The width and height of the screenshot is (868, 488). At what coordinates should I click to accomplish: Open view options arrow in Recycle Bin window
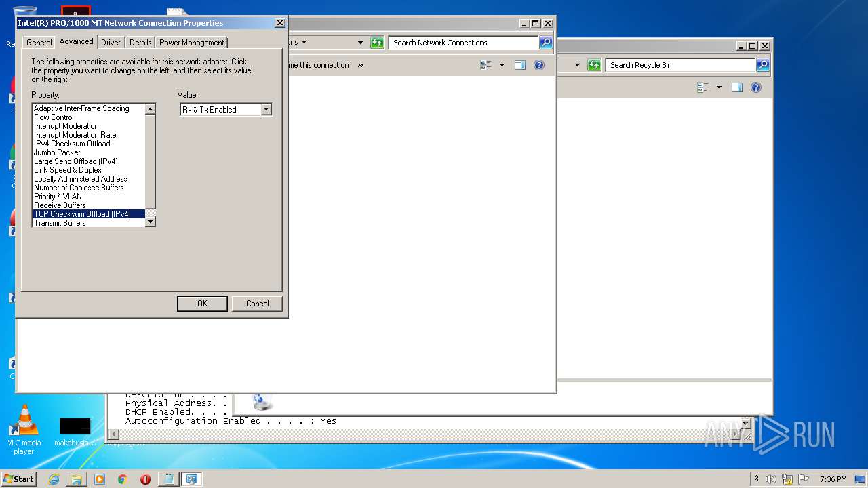click(x=719, y=87)
